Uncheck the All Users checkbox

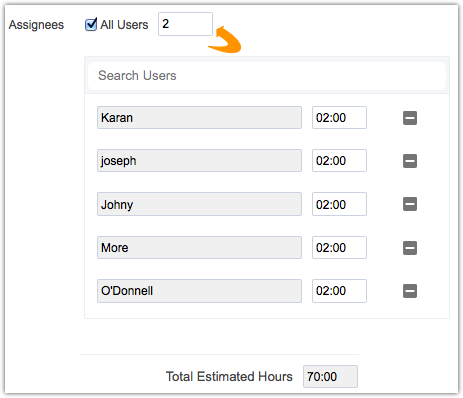(91, 25)
